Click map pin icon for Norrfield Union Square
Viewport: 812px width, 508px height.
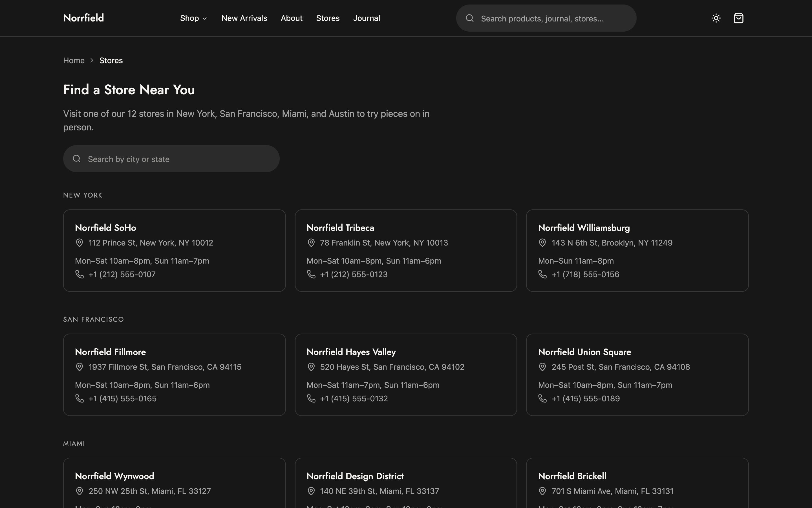542,367
